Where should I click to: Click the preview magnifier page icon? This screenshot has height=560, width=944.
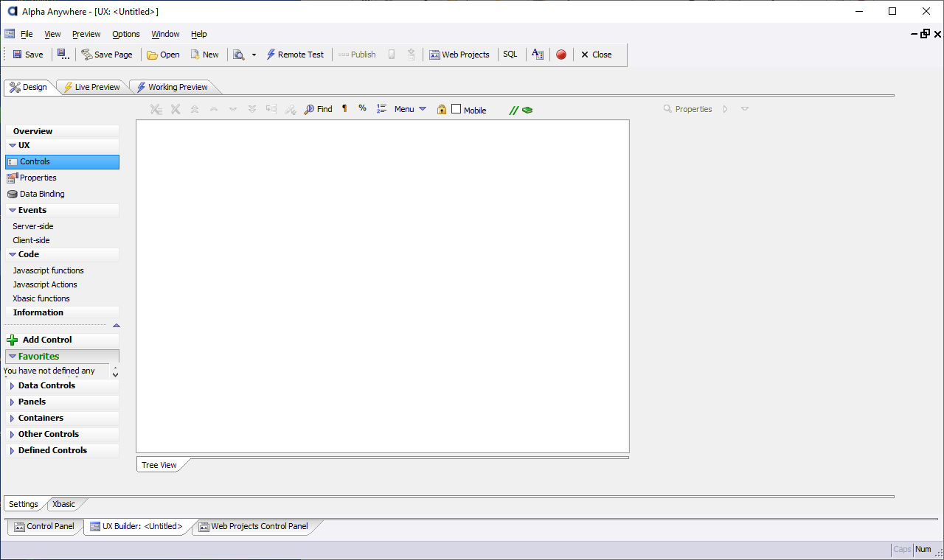coord(238,55)
